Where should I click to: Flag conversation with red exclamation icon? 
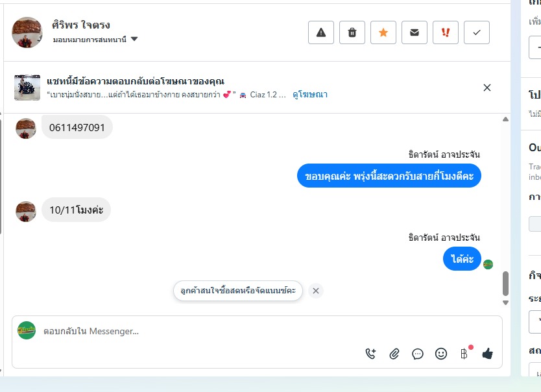pyautogui.click(x=446, y=32)
